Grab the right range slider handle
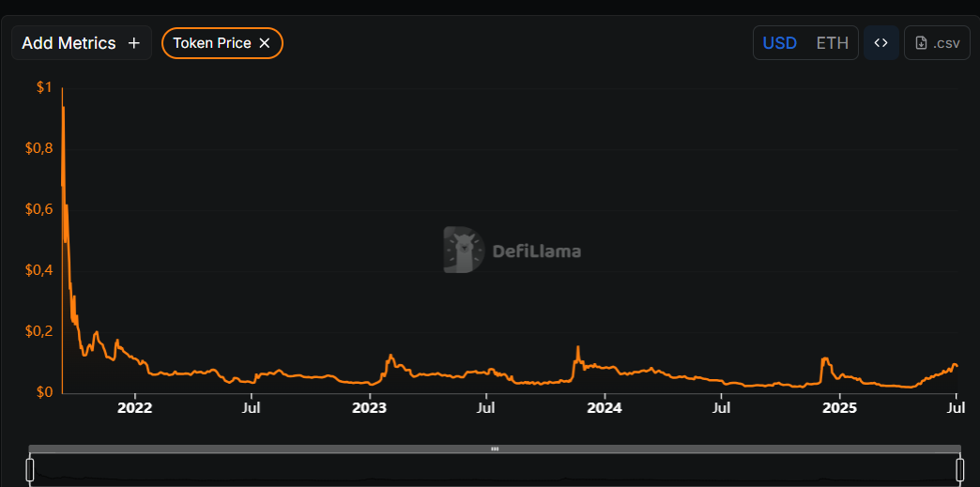980x487 pixels. [x=960, y=469]
